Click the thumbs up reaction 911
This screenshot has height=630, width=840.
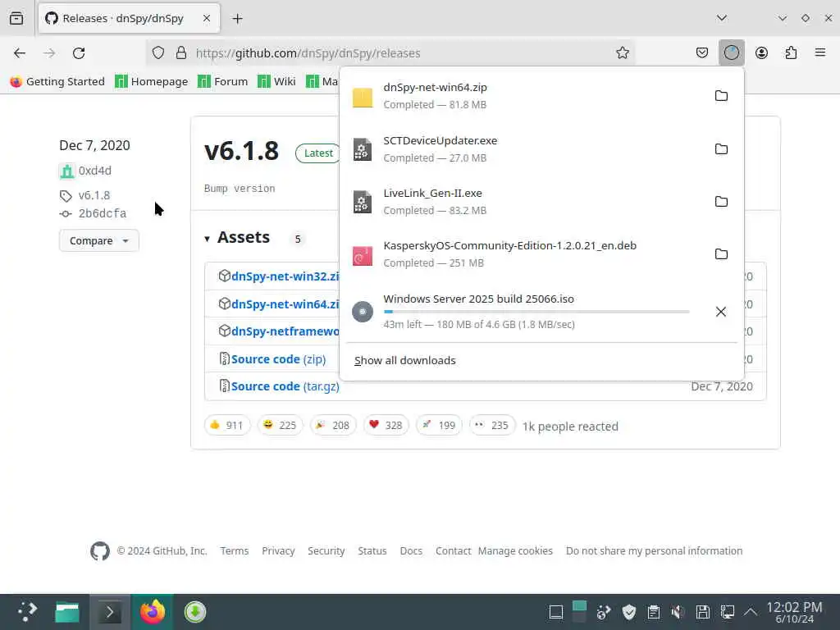tap(227, 426)
